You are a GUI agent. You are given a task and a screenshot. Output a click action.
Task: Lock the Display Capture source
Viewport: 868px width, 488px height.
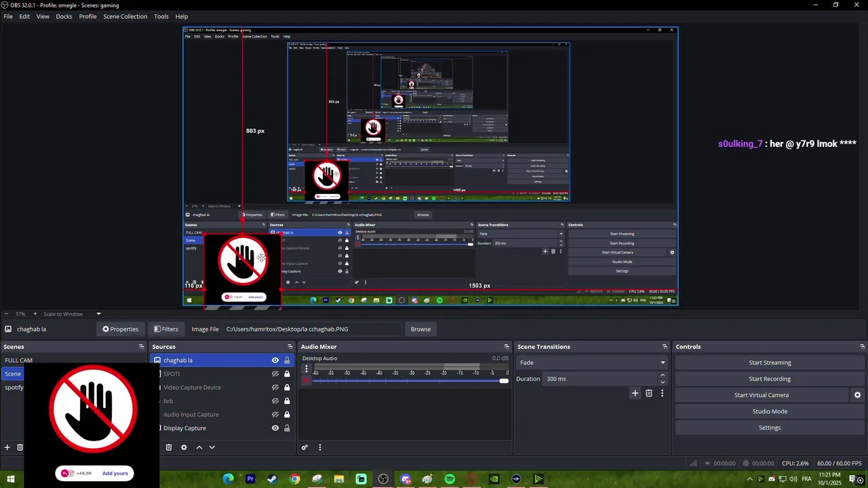[x=287, y=428]
